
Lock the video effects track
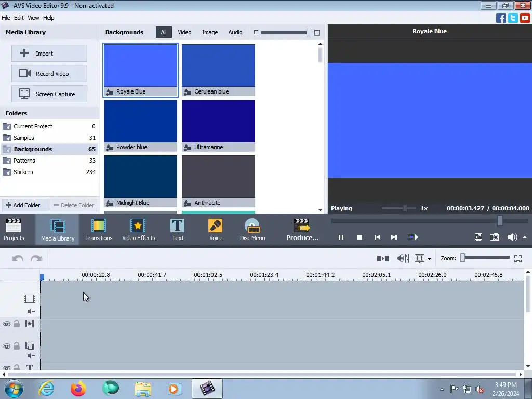16,323
